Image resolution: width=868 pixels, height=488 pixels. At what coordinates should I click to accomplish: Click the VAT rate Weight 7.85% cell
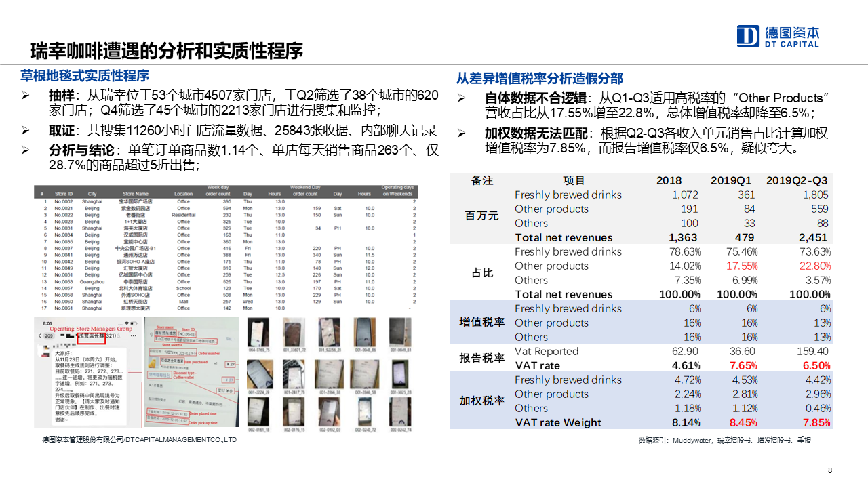[x=816, y=422]
